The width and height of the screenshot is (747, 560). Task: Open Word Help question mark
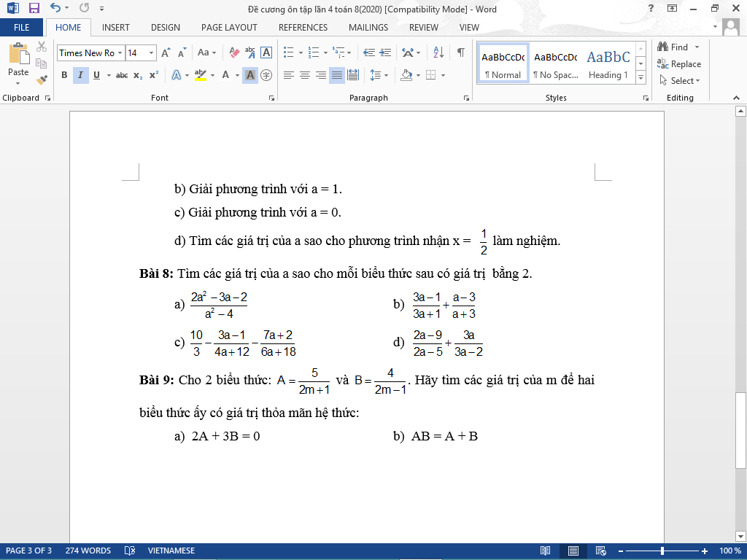(651, 8)
